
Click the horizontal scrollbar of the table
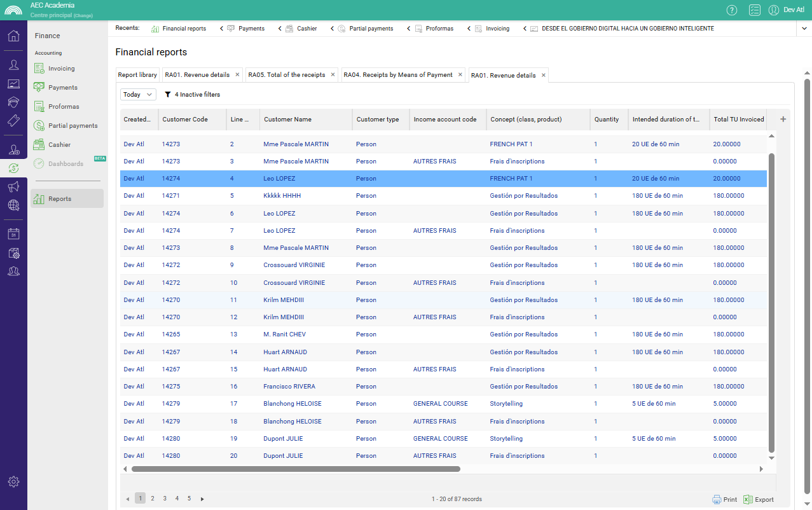click(296, 469)
